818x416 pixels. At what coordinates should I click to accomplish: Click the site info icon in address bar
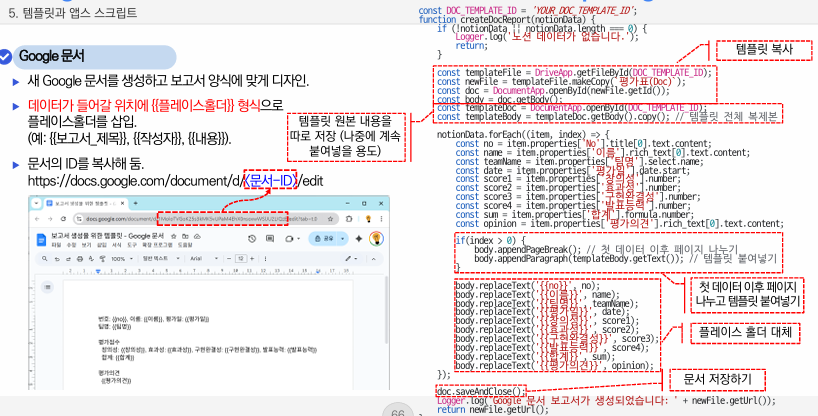point(79,219)
